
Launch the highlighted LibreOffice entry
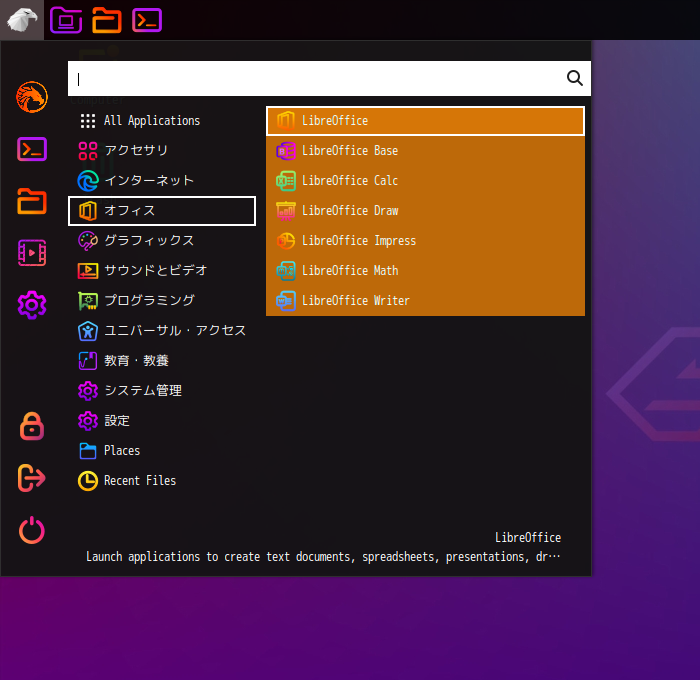pos(425,121)
